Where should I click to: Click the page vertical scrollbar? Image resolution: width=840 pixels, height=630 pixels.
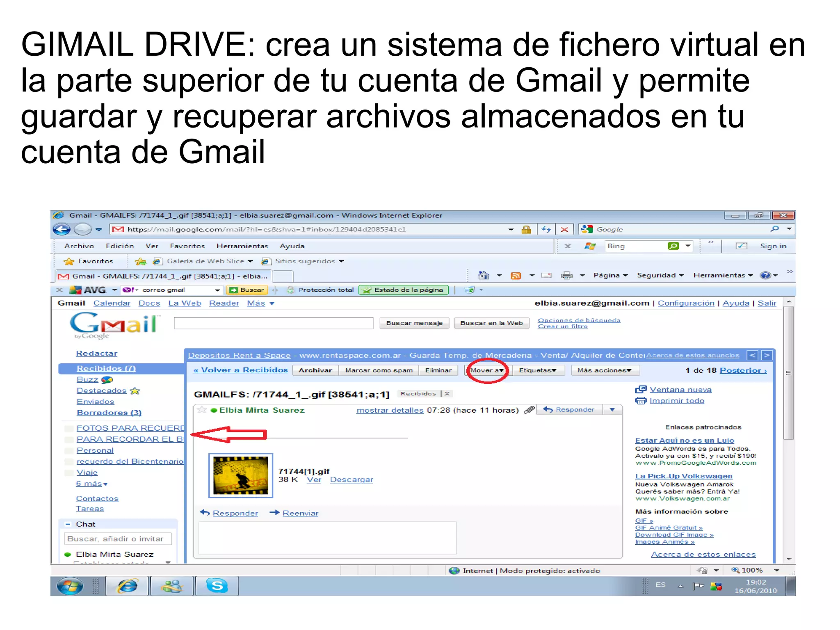tap(788, 372)
